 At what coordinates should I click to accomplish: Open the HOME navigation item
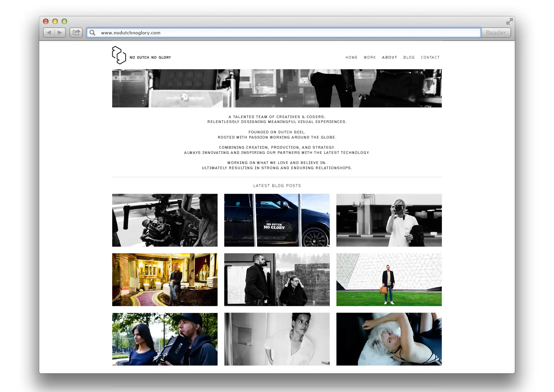pos(351,57)
